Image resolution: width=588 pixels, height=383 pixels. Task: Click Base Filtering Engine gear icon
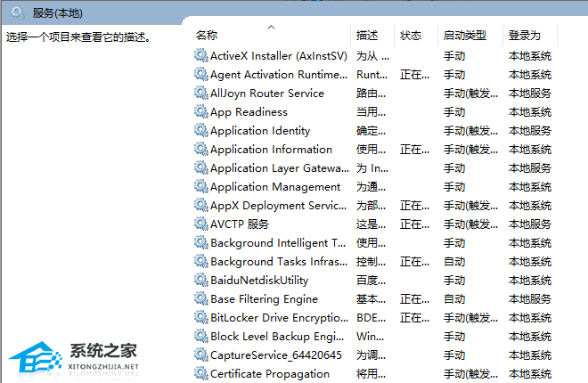[201, 299]
